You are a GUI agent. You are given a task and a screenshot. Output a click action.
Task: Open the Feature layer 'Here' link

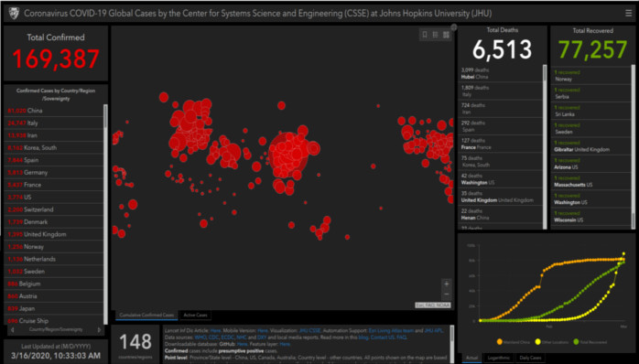pyautogui.click(x=285, y=345)
